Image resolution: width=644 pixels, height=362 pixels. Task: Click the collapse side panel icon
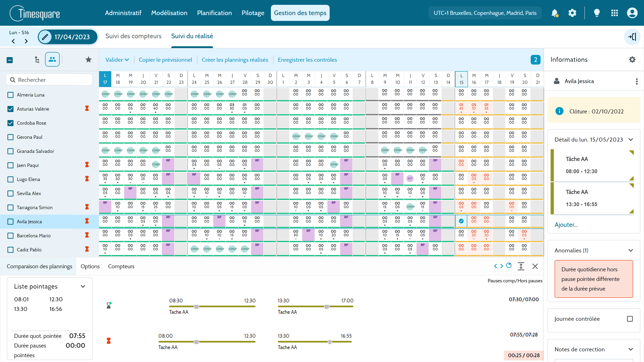(x=632, y=37)
